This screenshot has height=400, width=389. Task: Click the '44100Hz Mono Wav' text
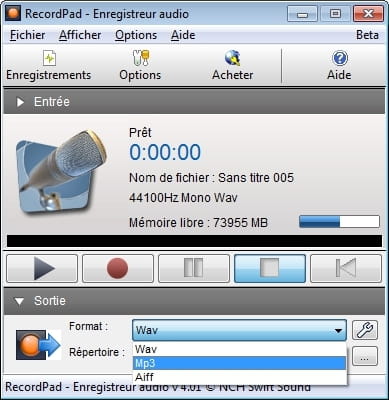tap(183, 198)
